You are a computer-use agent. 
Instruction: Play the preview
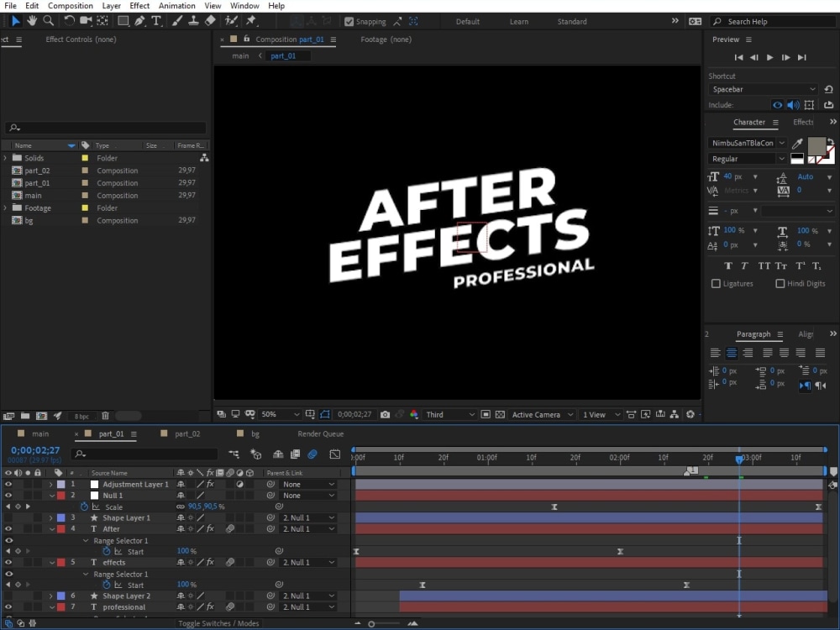coord(769,57)
